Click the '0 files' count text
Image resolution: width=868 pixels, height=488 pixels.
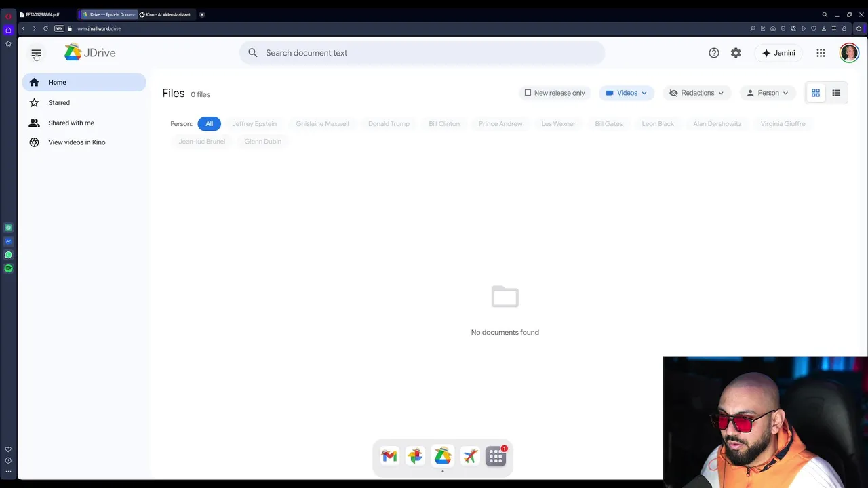click(200, 94)
